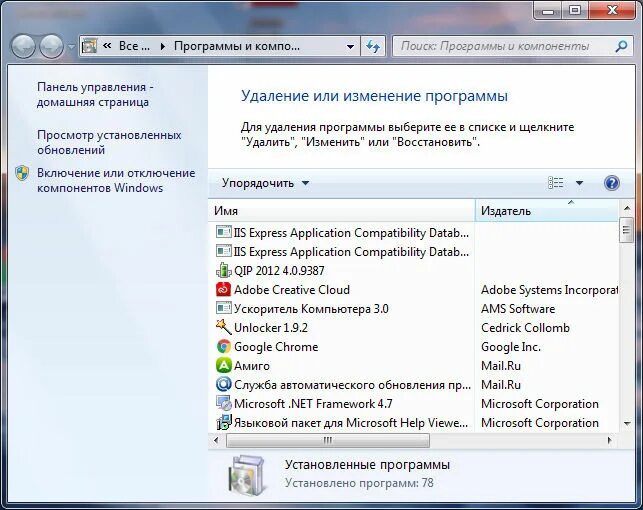This screenshot has width=643, height=510.
Task: Click Microsoft Corporation publisher in .NET row
Action: click(x=540, y=404)
